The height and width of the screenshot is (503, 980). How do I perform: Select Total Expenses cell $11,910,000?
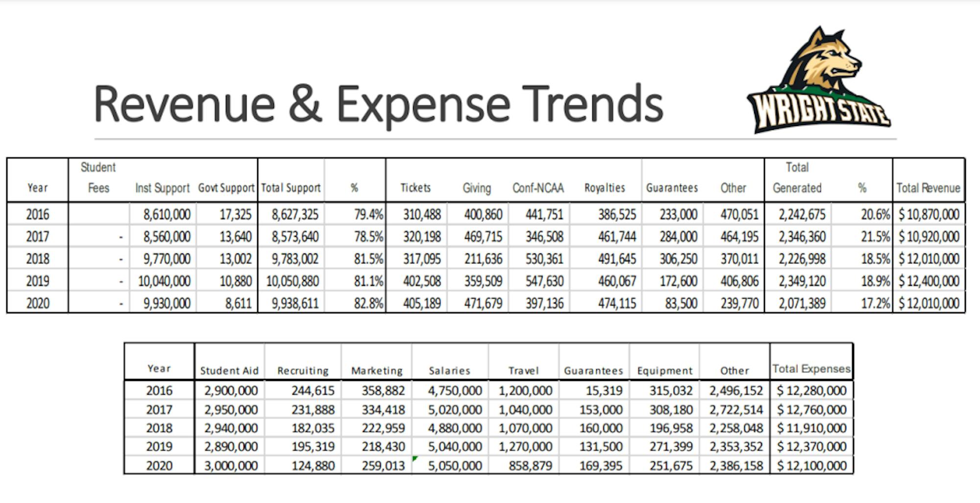tap(812, 428)
